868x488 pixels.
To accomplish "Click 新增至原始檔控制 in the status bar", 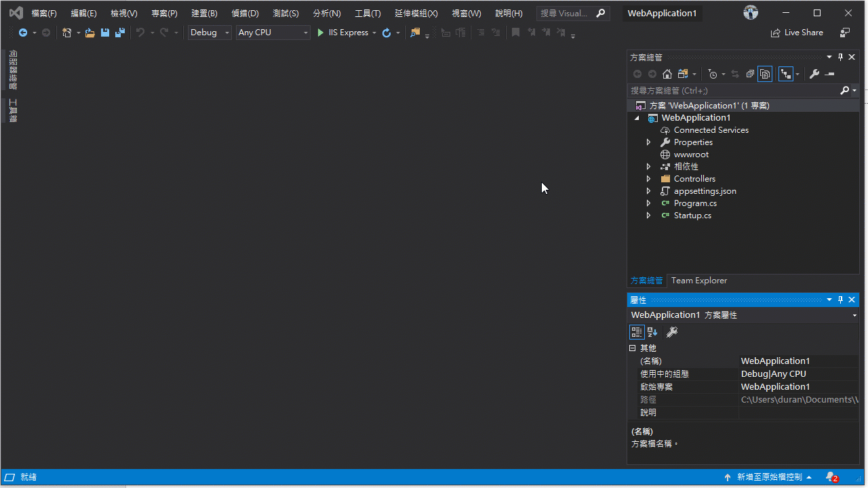I will coord(769,476).
